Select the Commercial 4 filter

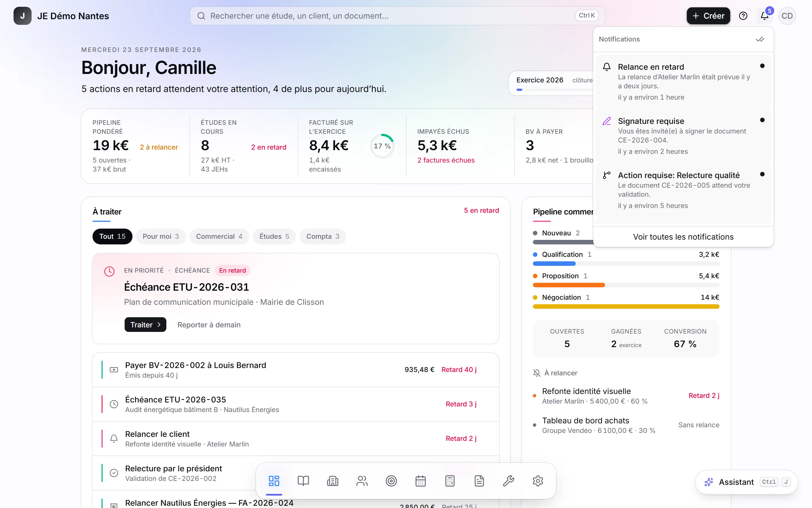point(219,237)
